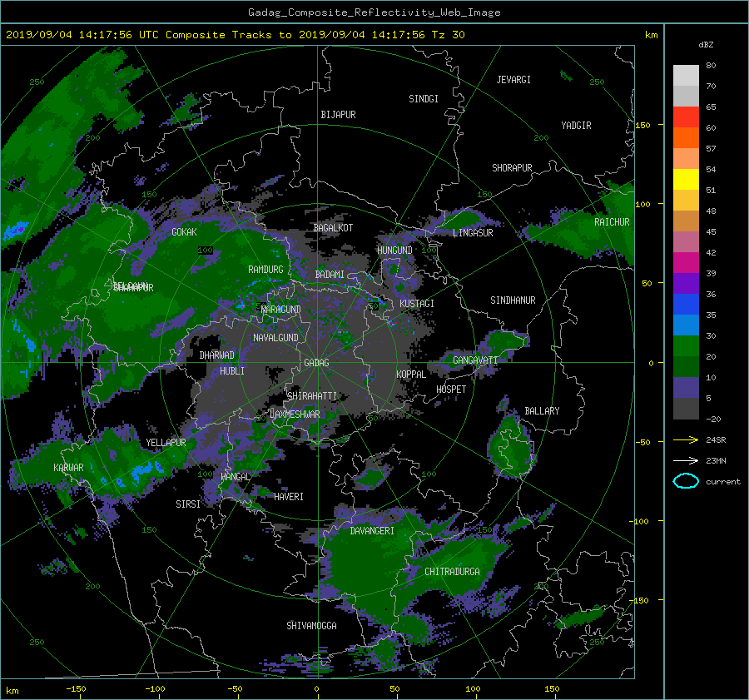Pick the slate blue 5-10 dBZ swatch

tap(686, 388)
